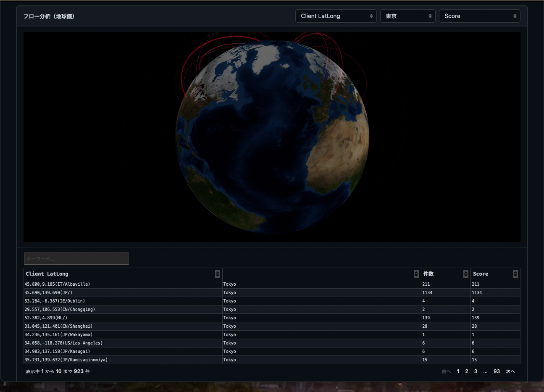
Task: Click sort icon of unnamed second column
Action: click(416, 274)
